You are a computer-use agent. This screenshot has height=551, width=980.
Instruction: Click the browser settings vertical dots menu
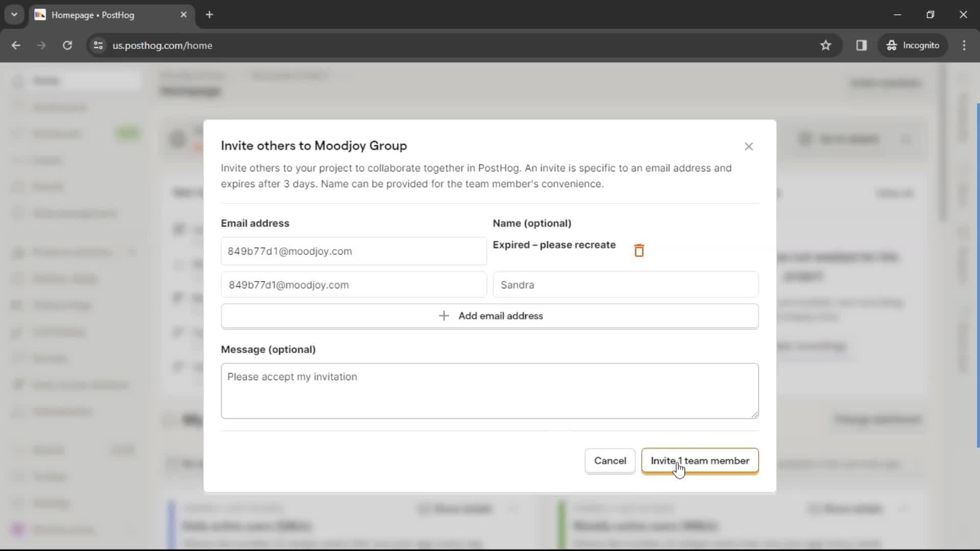pyautogui.click(x=965, y=45)
